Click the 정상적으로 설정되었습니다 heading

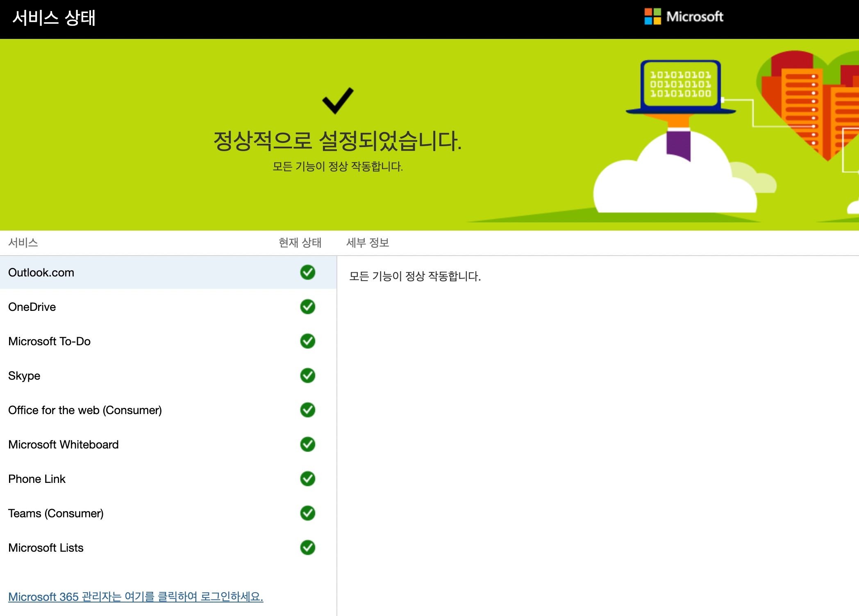(x=338, y=141)
